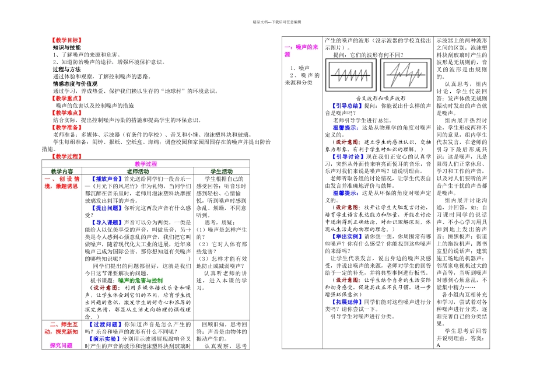Select the 【引导讨论】 label
554x392 pixels.
click(346, 156)
